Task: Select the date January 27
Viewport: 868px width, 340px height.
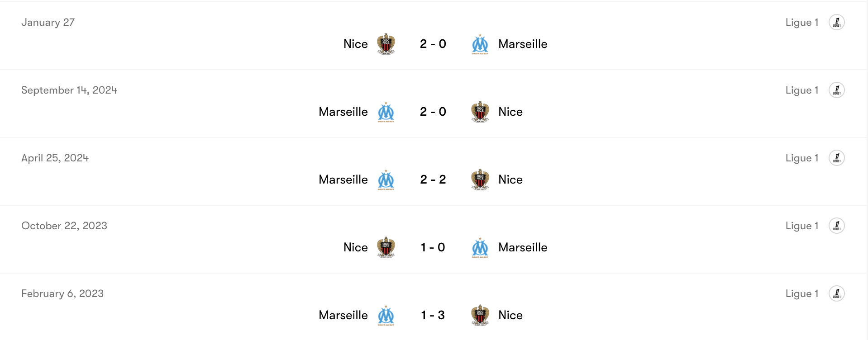Action: pyautogui.click(x=48, y=22)
